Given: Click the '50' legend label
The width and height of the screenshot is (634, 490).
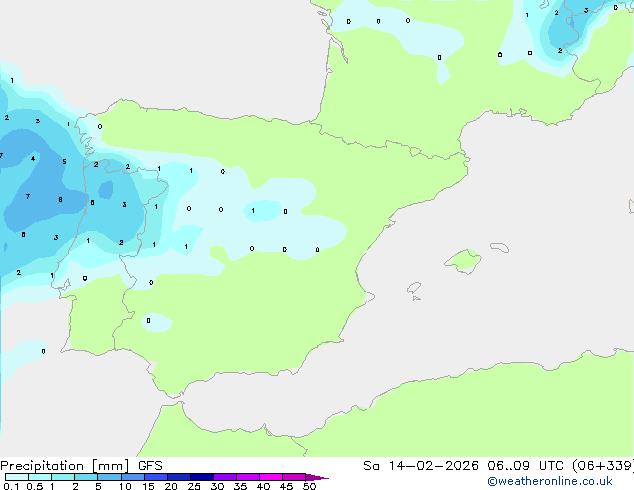Looking at the screenshot, I should 310,486.
